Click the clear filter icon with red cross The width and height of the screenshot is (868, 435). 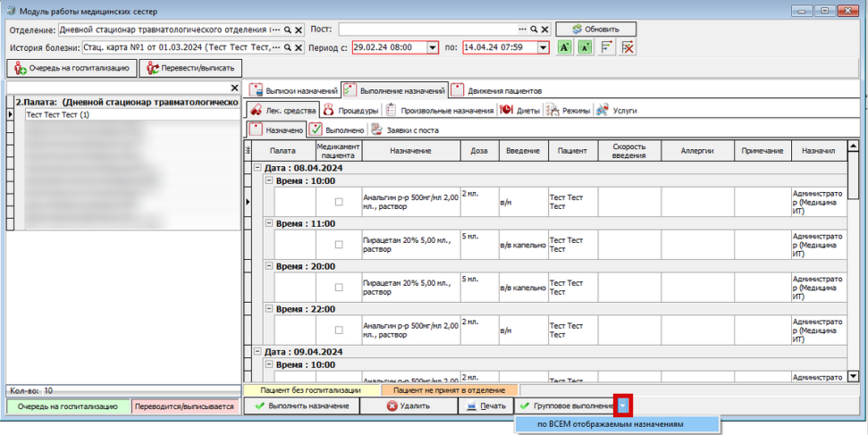pos(628,47)
